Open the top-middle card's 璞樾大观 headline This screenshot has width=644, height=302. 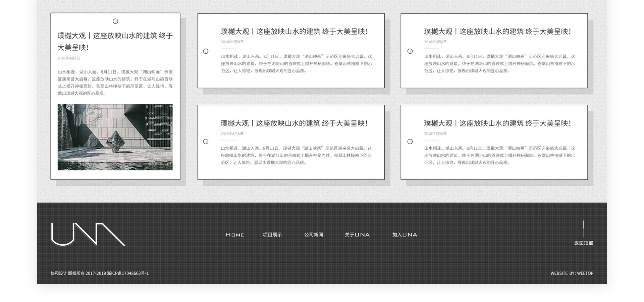(294, 32)
